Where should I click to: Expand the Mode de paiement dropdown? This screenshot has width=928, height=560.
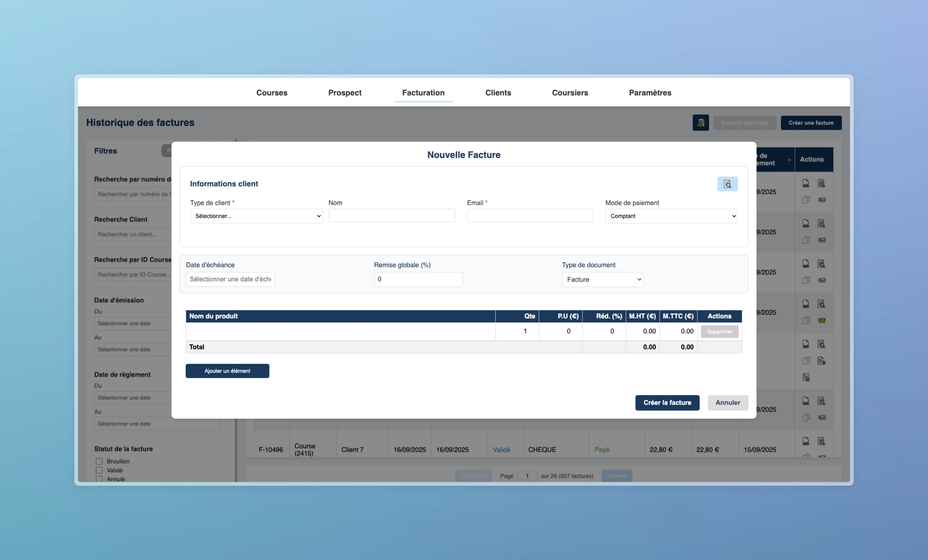pos(671,216)
